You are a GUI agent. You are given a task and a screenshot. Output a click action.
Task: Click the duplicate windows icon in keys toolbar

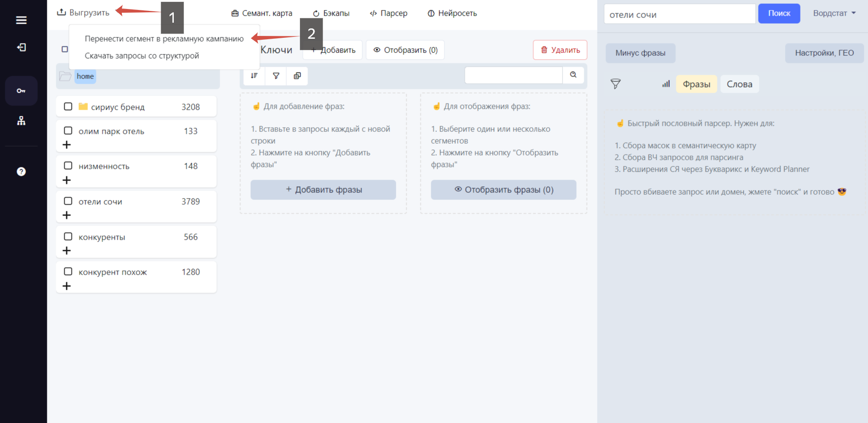click(x=297, y=76)
